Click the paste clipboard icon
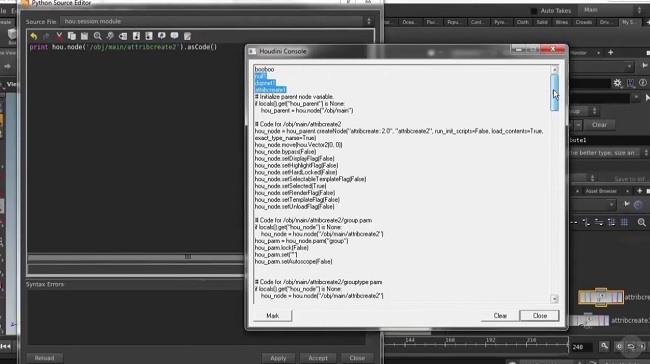The height and width of the screenshot is (364, 650). (84, 36)
